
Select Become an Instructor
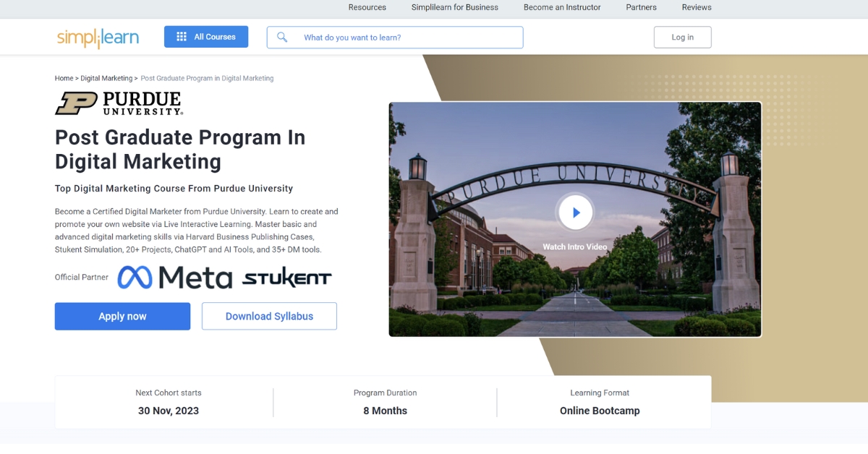(562, 8)
